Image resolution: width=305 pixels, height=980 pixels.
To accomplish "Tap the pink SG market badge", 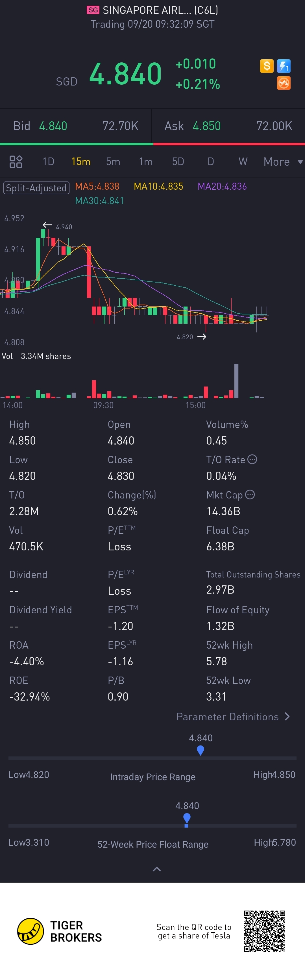I will click(93, 10).
